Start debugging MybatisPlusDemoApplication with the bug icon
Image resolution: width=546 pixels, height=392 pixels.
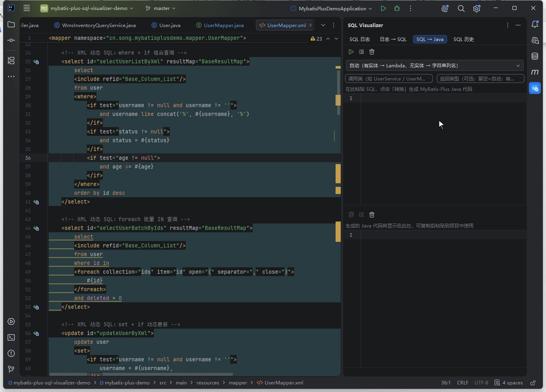click(397, 9)
